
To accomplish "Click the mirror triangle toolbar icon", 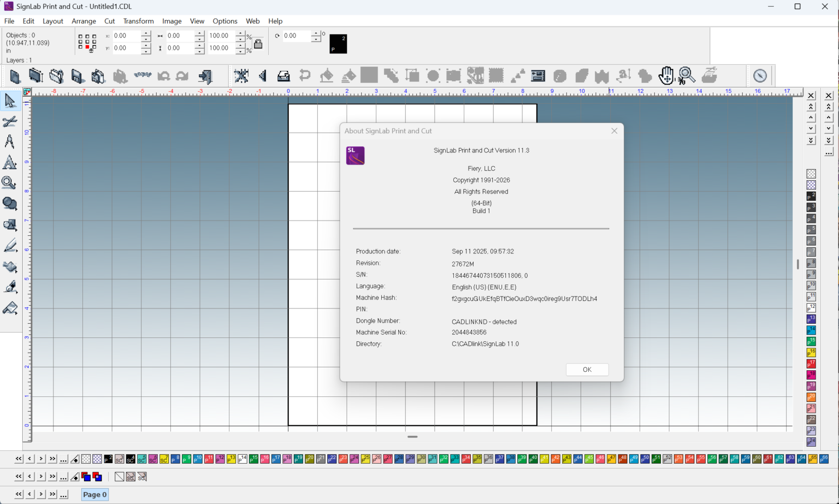I will (x=263, y=76).
